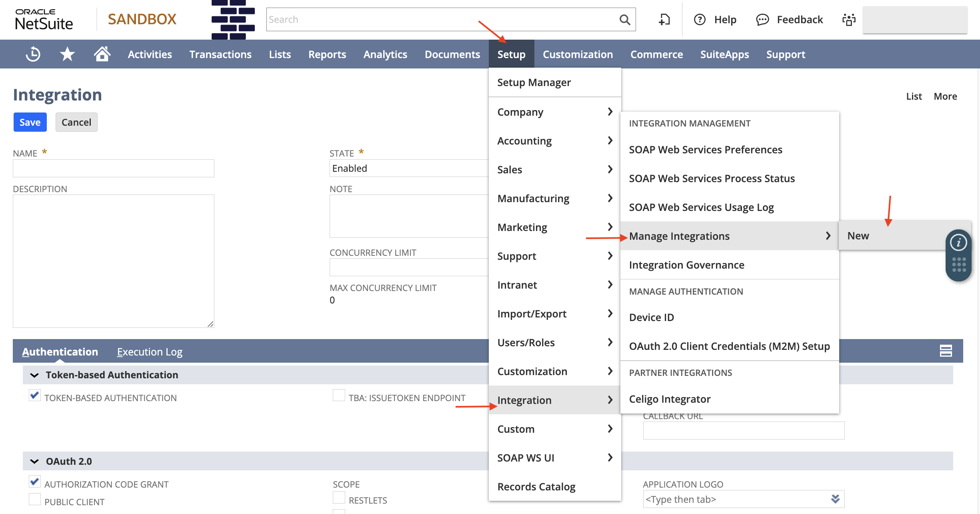Toggle the AUTHORIZATION CODE GRANT checkbox
This screenshot has height=514, width=980.
click(34, 484)
